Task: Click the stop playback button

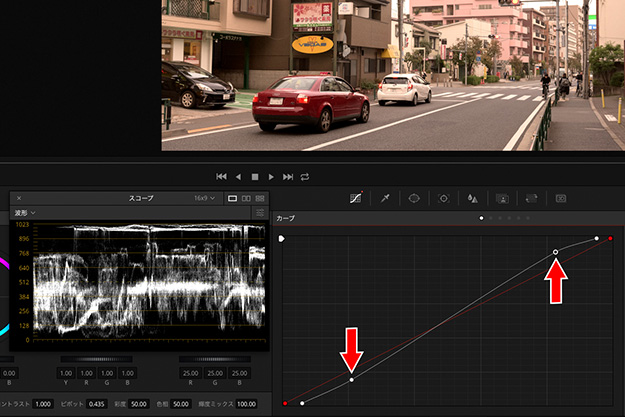Action: (x=254, y=177)
